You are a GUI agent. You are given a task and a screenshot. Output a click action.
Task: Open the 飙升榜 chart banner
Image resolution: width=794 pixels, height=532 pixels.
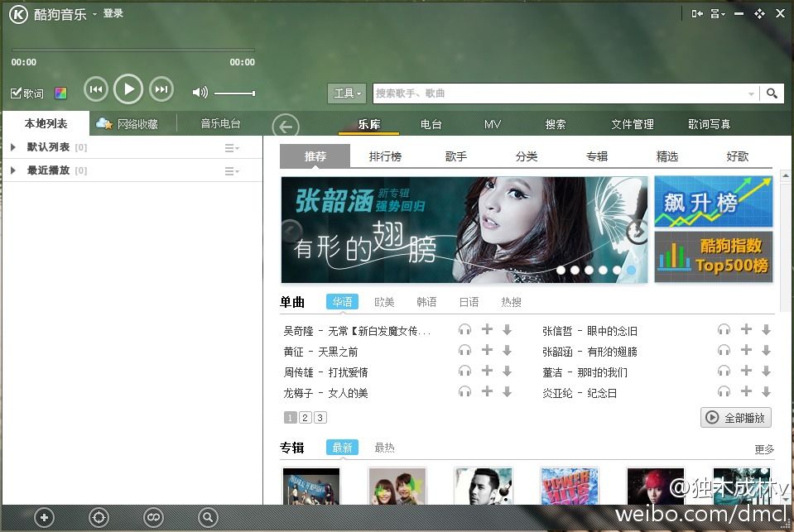pos(714,201)
